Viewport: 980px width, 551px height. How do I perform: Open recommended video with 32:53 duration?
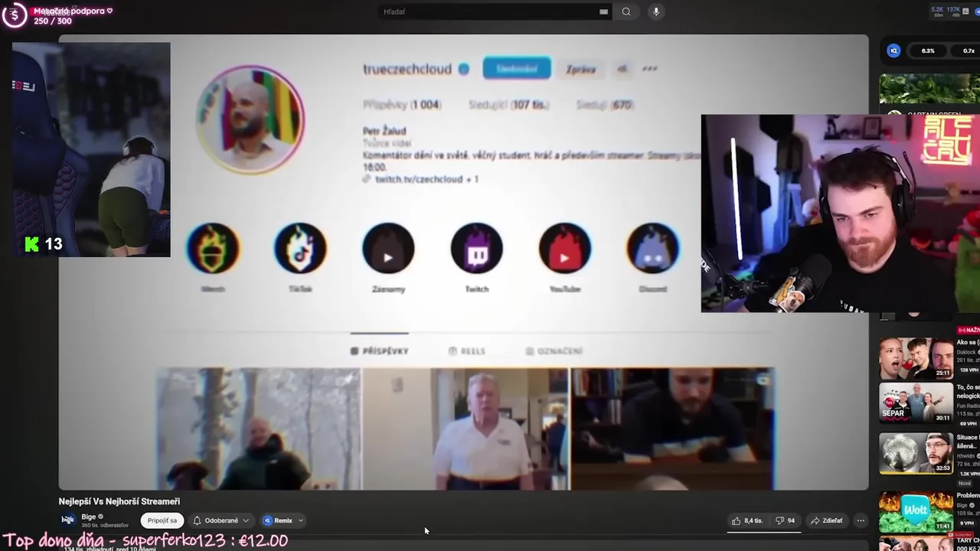(916, 453)
